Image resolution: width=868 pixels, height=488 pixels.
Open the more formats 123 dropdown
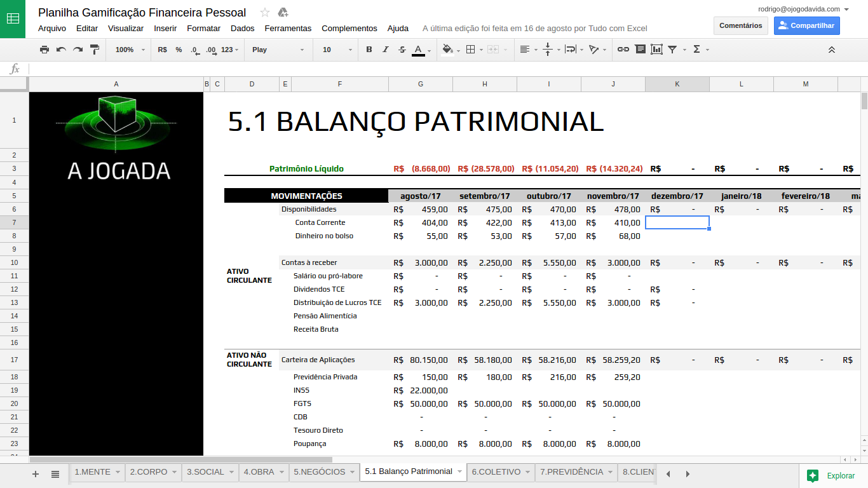coord(230,50)
